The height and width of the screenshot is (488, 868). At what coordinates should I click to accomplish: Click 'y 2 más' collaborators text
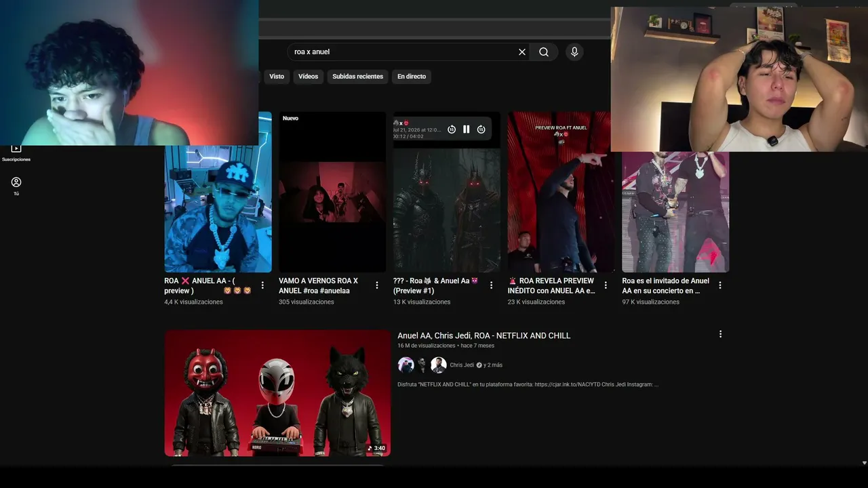(x=493, y=365)
